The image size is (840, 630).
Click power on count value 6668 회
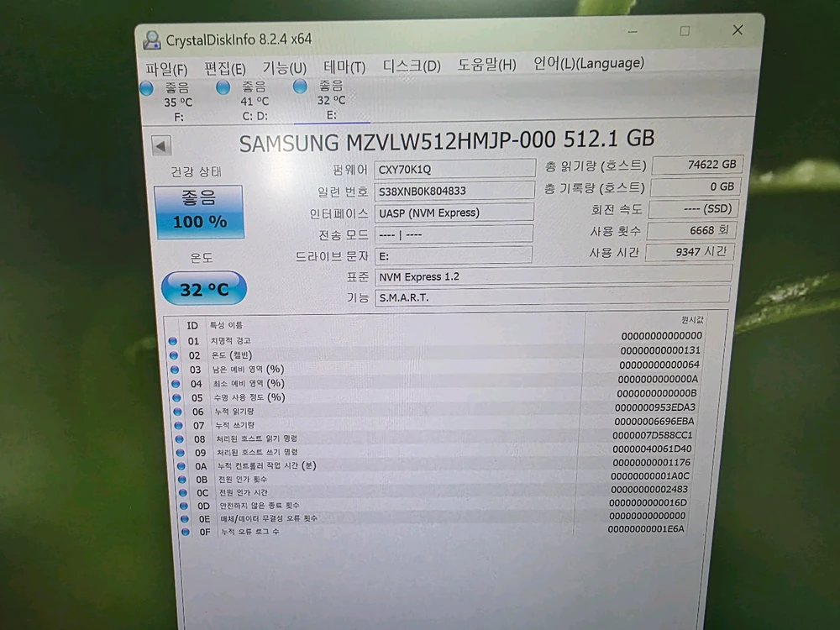pos(691,230)
